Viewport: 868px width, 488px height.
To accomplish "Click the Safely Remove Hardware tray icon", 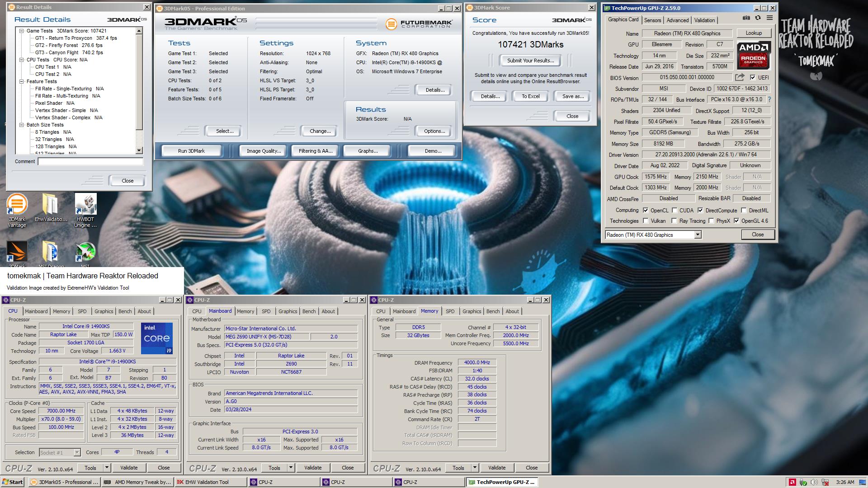I will (x=803, y=482).
